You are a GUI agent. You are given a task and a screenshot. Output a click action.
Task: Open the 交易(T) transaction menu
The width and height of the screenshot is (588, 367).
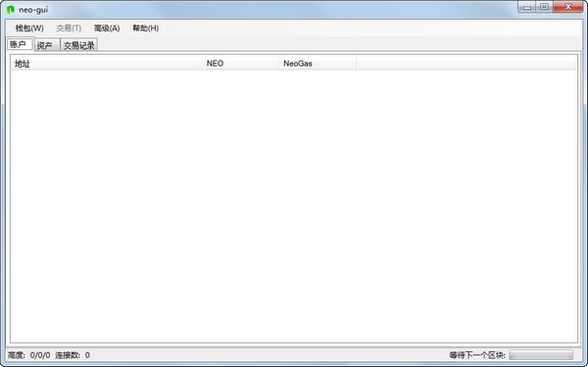(x=69, y=28)
